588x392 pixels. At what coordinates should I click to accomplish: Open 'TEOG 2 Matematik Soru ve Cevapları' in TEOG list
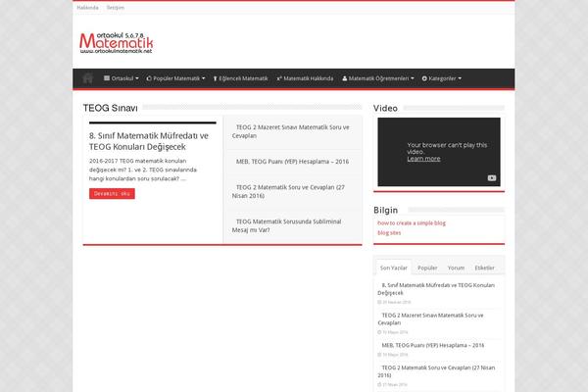[288, 191]
